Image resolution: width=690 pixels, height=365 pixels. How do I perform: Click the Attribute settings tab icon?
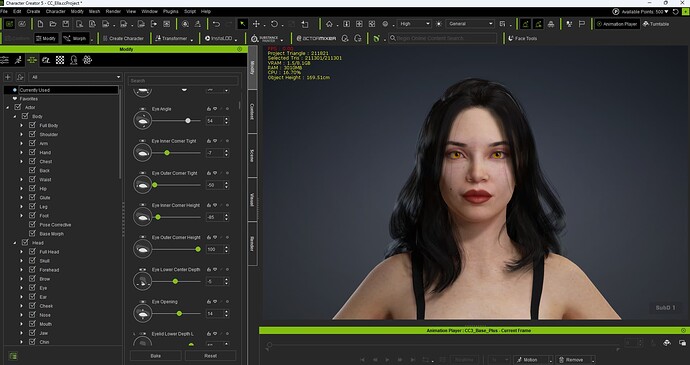pyautogui.click(x=4, y=60)
